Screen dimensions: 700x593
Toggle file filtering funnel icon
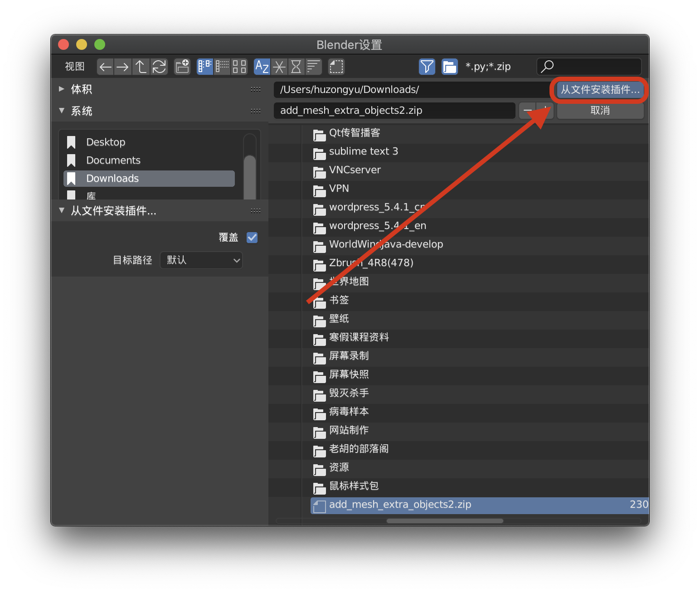(x=427, y=67)
